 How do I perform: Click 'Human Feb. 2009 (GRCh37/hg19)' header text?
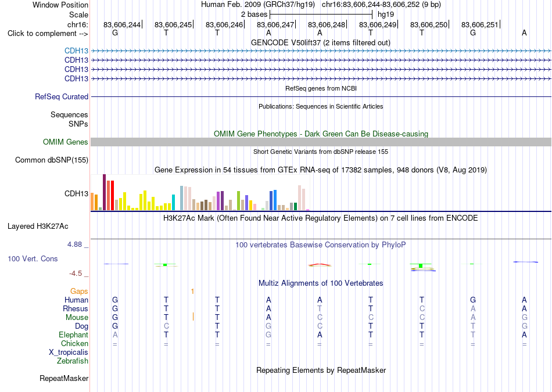click(259, 5)
